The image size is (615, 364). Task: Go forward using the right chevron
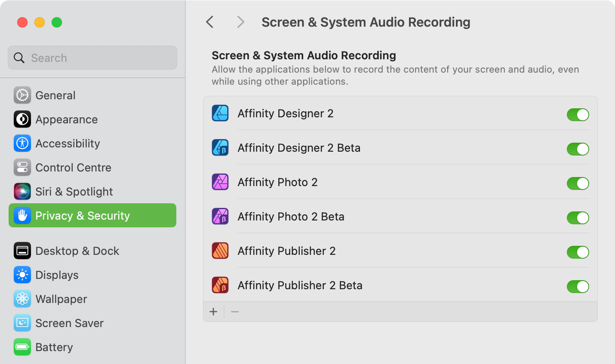click(x=241, y=22)
